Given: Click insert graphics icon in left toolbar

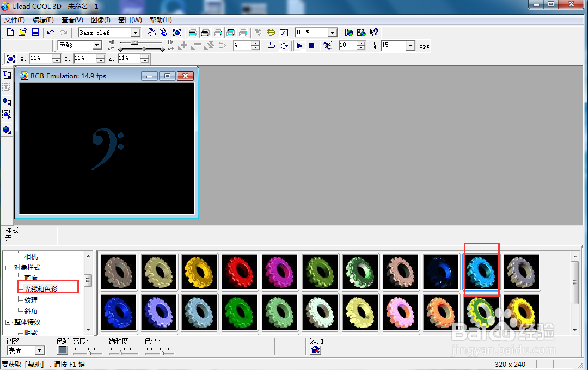Looking at the screenshot, I should pyautogui.click(x=7, y=102).
